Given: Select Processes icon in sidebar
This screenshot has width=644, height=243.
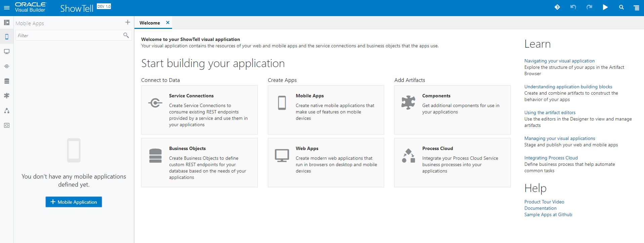Looking at the screenshot, I should point(7,110).
